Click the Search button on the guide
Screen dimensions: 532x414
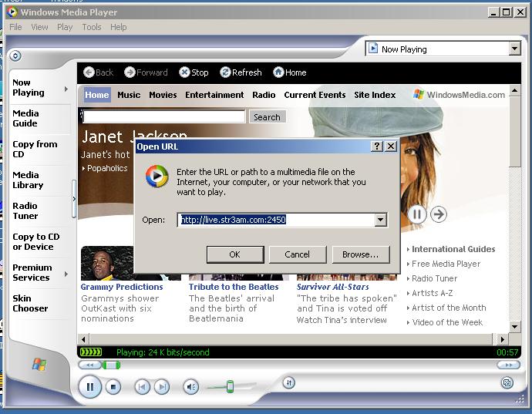click(x=268, y=116)
